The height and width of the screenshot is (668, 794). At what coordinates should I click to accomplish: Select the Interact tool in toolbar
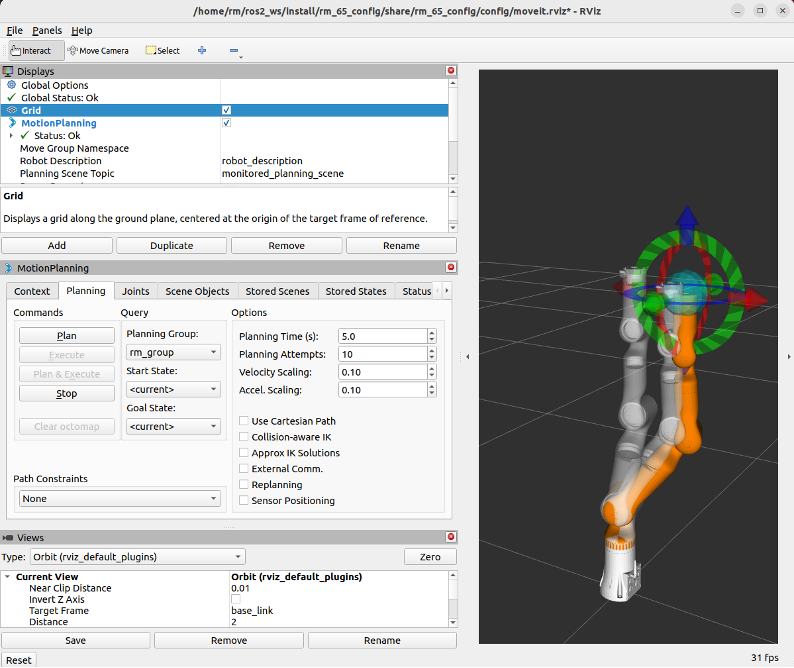tap(36, 50)
